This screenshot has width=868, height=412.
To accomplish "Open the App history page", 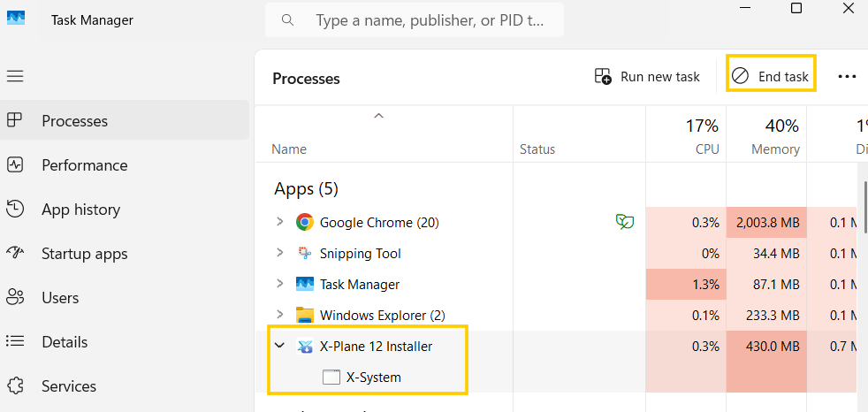I will 125,210.
